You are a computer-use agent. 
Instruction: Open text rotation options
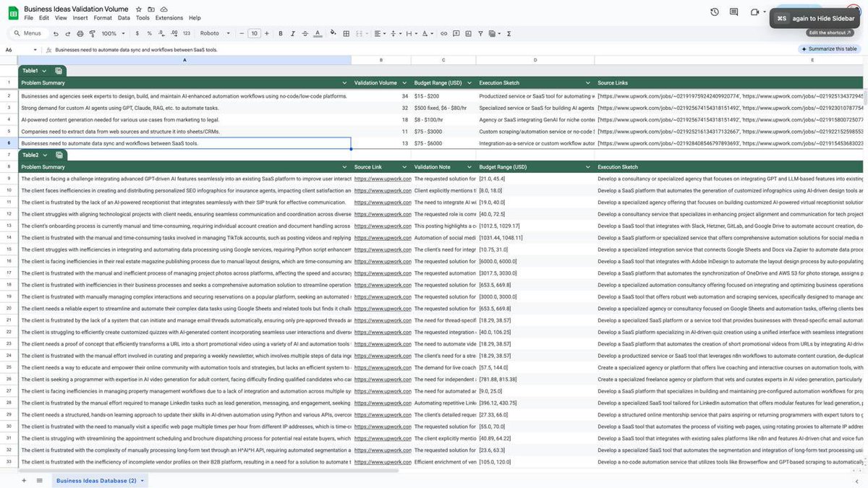tap(427, 33)
